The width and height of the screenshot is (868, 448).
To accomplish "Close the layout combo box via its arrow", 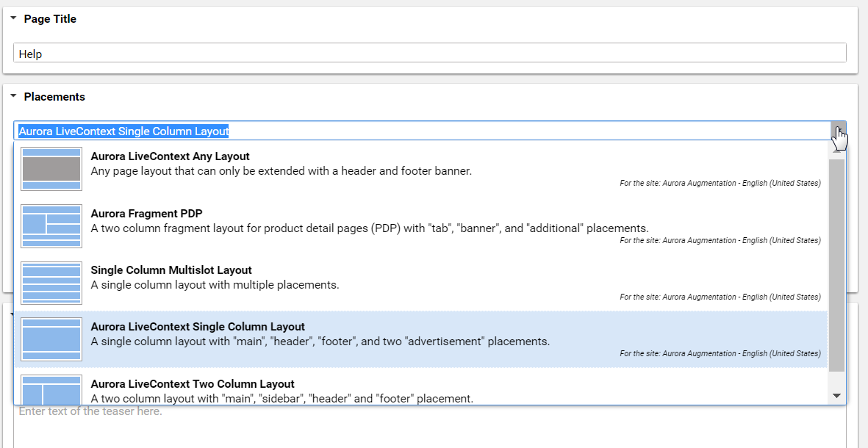I will tap(838, 131).
